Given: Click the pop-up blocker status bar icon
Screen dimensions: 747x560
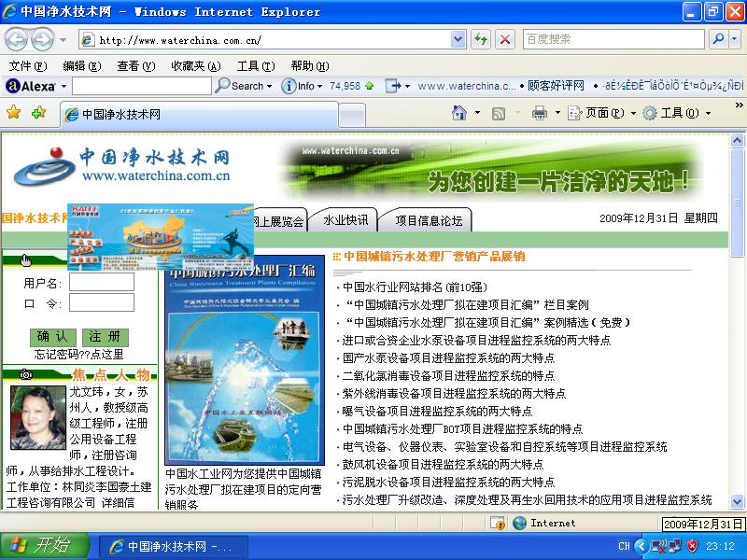Looking at the screenshot, I should tap(498, 523).
